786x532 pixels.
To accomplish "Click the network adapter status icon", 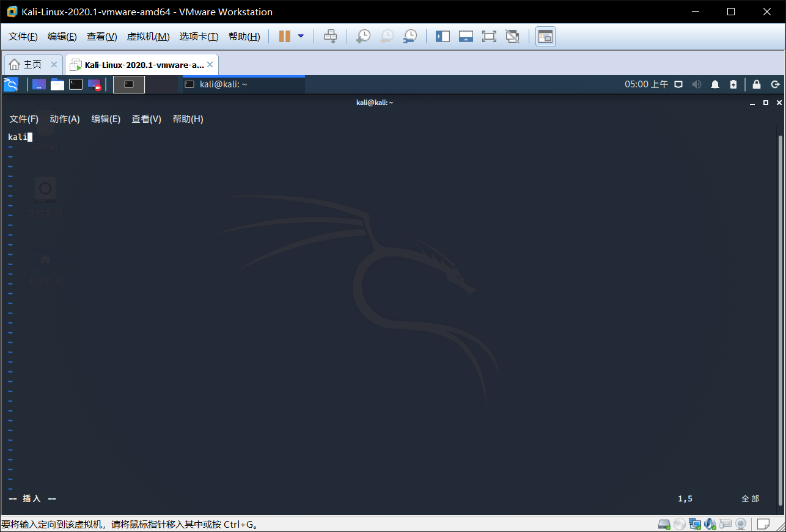I will (x=695, y=524).
